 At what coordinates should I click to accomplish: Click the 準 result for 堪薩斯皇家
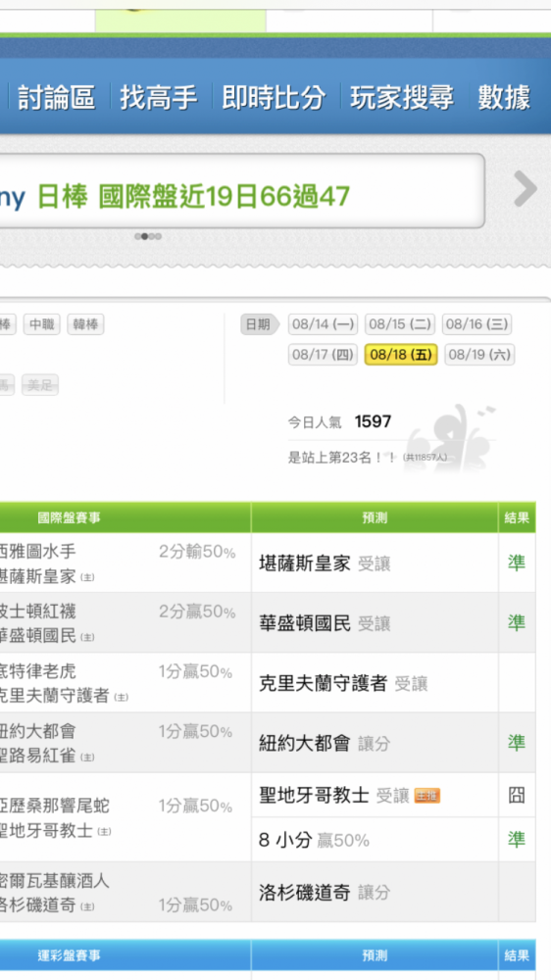click(516, 563)
